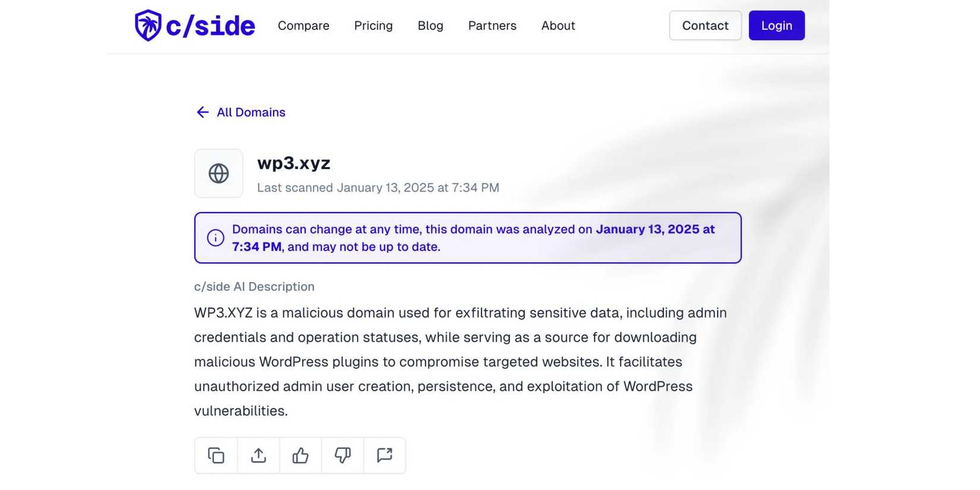Select the domain analysis warning banner
Viewport: 980px width, 490px height.
click(x=467, y=238)
